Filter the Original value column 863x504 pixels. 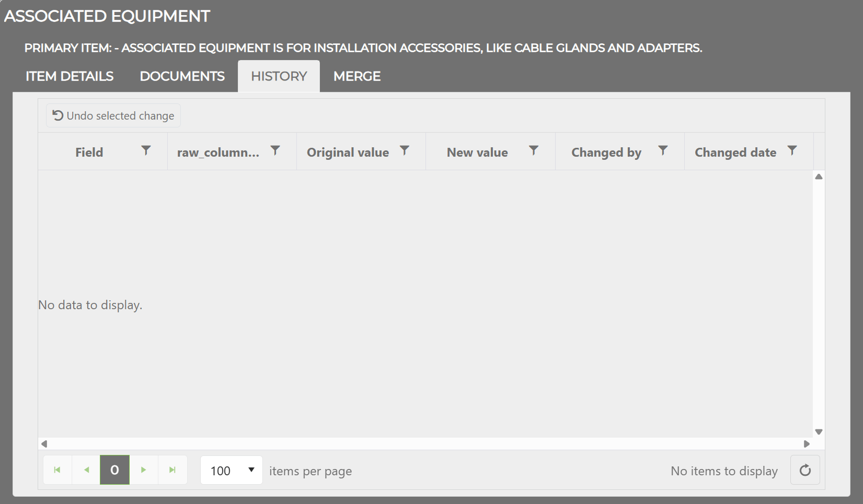[x=405, y=151]
